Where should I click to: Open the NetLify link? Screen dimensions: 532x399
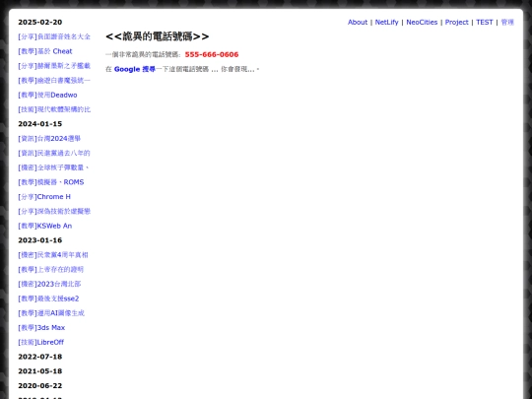point(386,22)
